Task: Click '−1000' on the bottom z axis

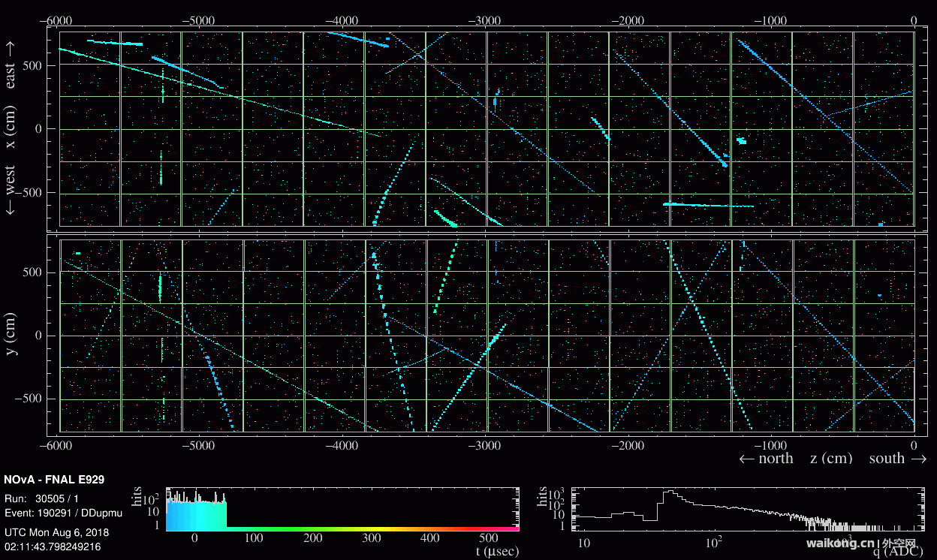Action: (x=770, y=445)
